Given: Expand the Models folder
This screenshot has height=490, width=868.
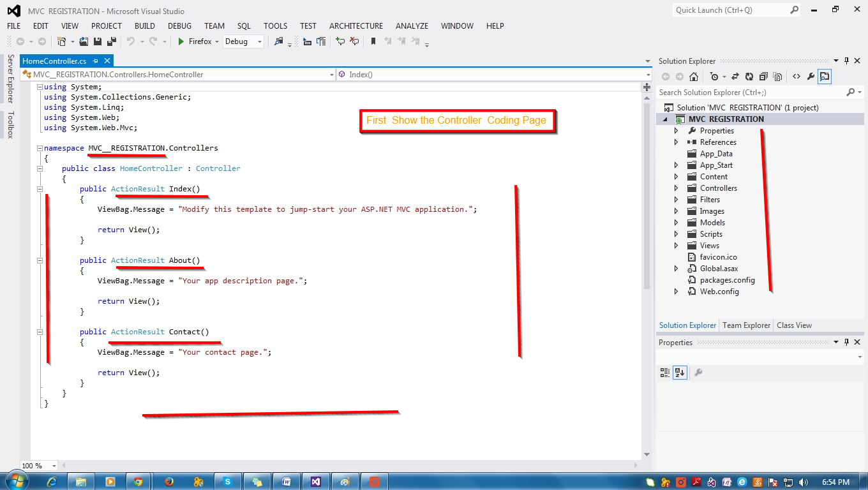Looking at the screenshot, I should [x=675, y=222].
